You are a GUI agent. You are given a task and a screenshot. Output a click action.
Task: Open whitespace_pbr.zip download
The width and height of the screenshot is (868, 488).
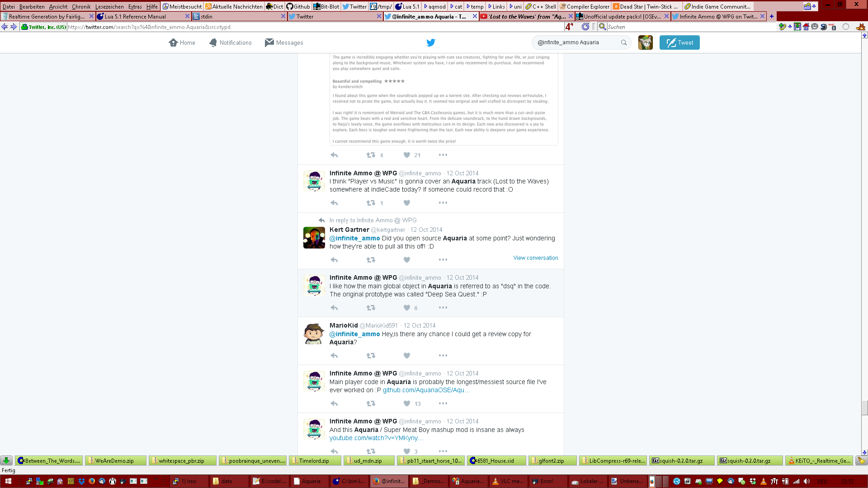[x=182, y=460]
